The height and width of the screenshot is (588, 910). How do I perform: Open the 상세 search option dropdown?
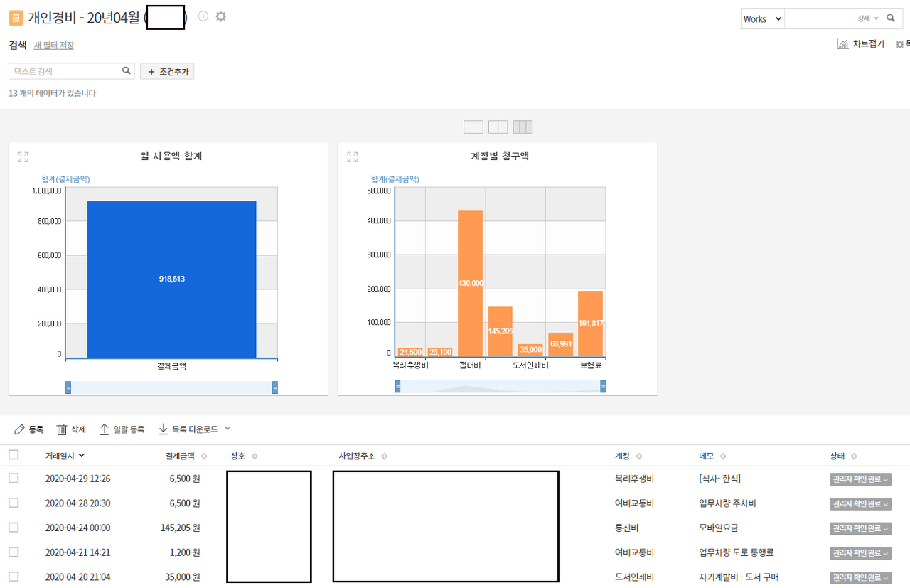(868, 19)
